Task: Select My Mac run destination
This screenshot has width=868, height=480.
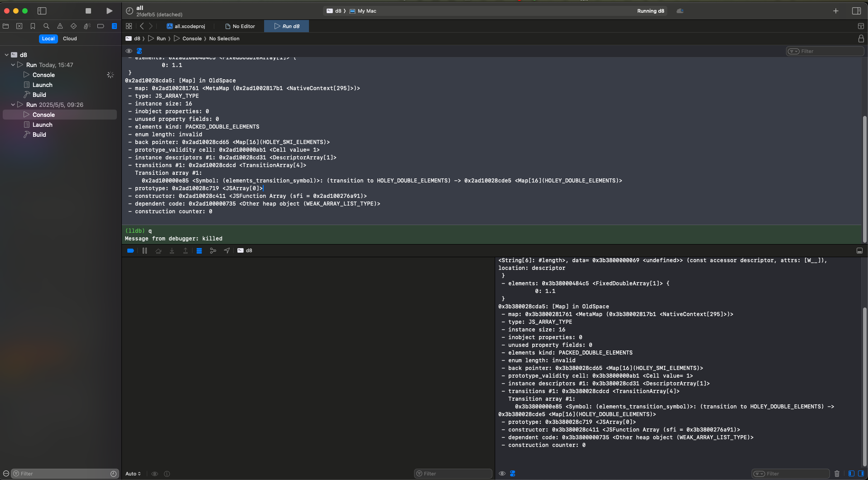Action: tap(363, 11)
